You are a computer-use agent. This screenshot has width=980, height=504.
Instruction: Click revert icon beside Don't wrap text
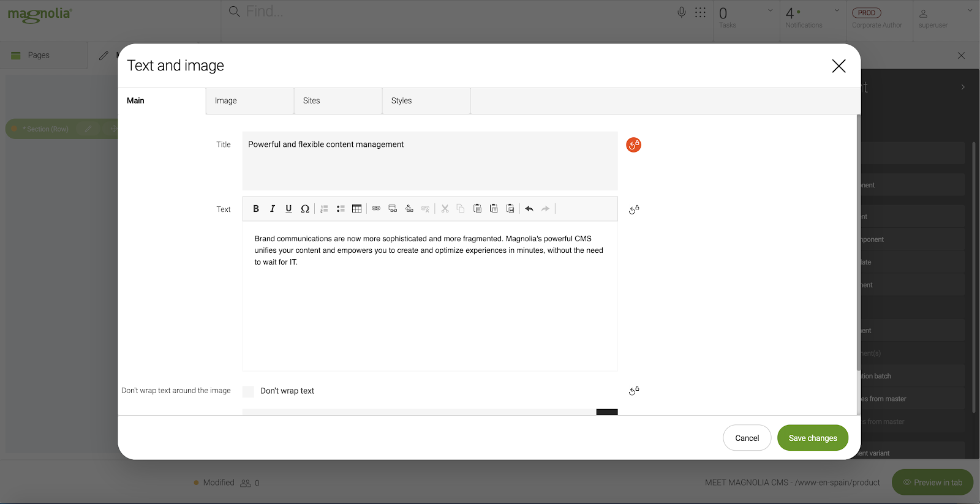click(x=634, y=391)
